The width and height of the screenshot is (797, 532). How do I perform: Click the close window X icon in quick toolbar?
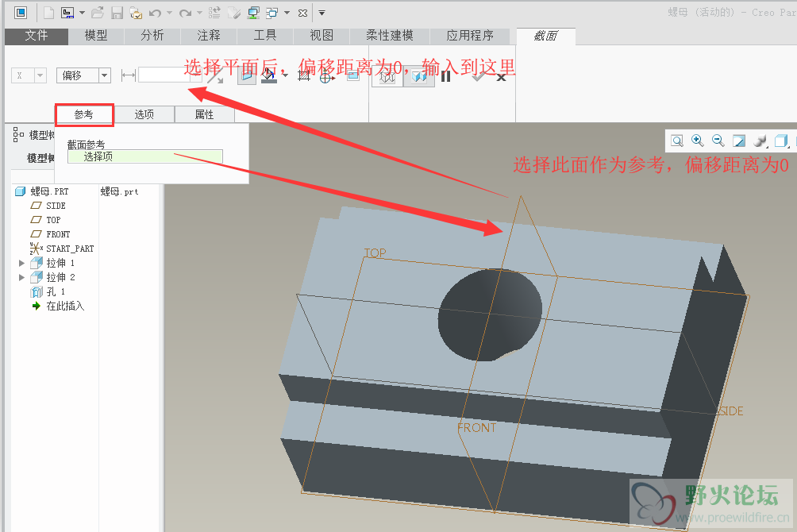[303, 13]
